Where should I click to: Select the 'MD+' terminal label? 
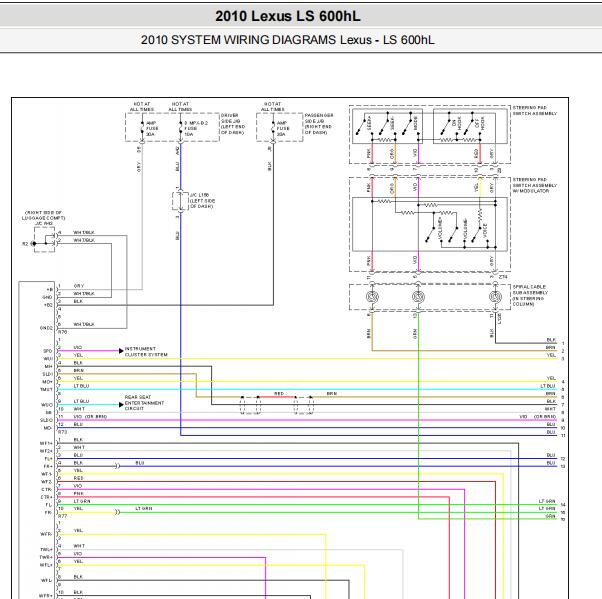(47, 382)
